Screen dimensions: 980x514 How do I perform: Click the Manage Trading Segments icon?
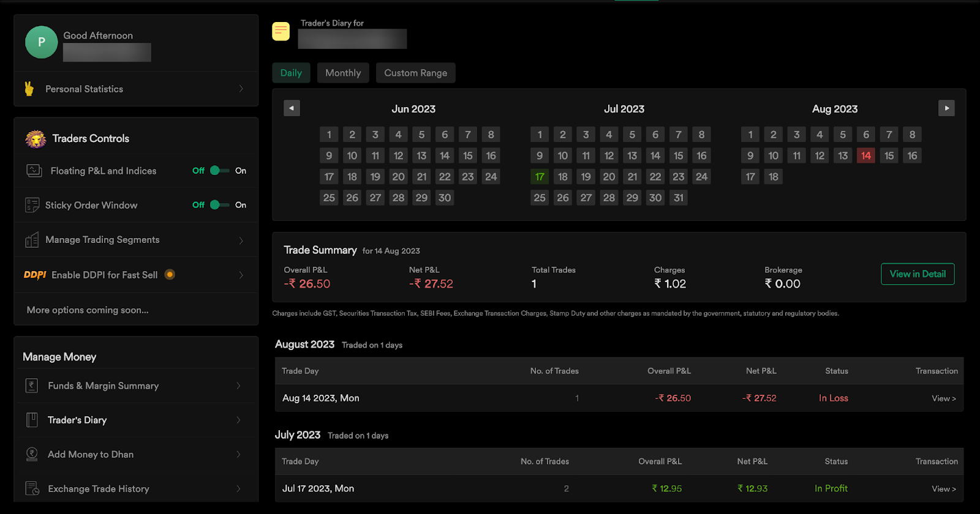(x=32, y=240)
